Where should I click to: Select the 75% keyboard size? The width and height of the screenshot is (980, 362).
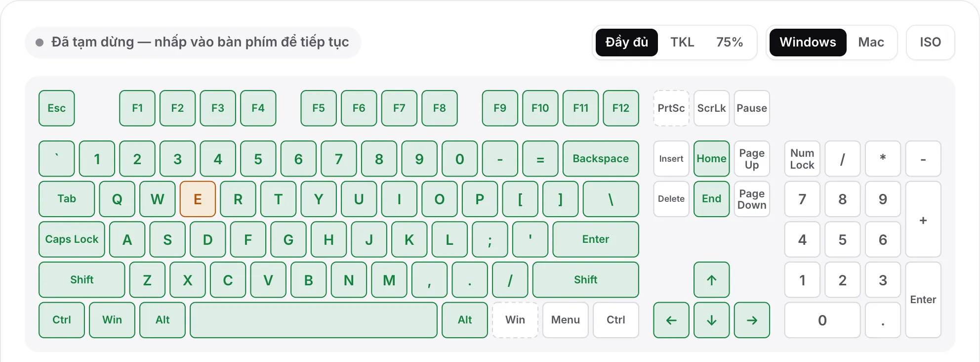[x=730, y=42]
